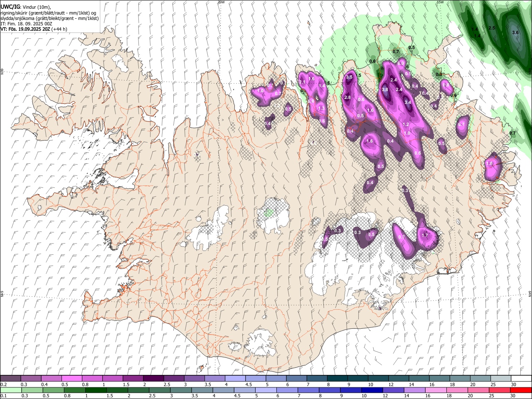Screen dimensions: 532x399
Task: Click the light pink 16 swatch in rain legend
Action: (436, 390)
